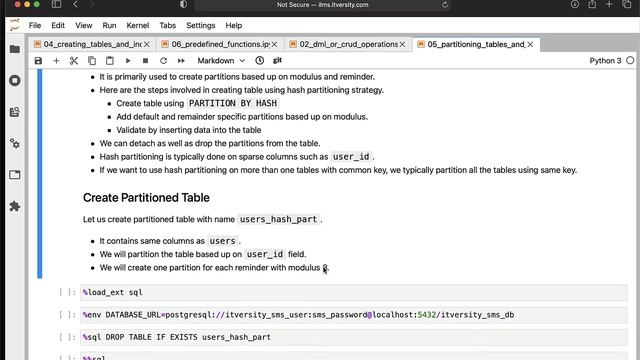Open Safari downloads icon
Image resolution: width=640 pixels, height=360 pixels.
(x=575, y=4)
